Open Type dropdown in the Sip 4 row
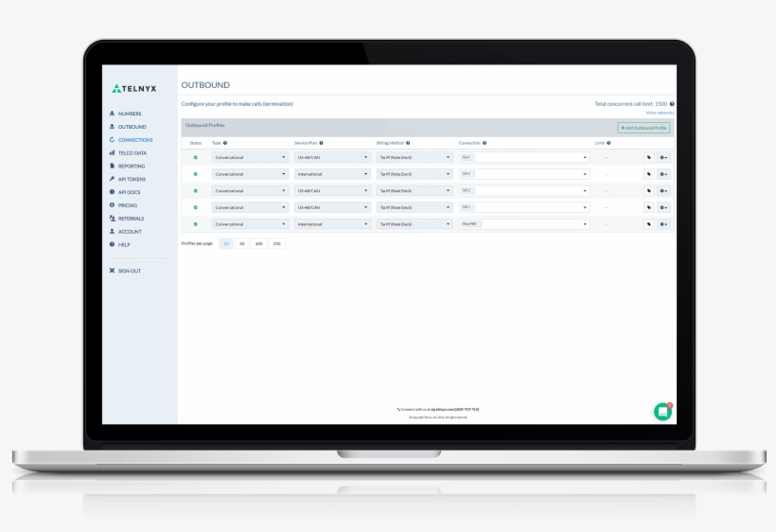The height and width of the screenshot is (532, 776). (250, 157)
